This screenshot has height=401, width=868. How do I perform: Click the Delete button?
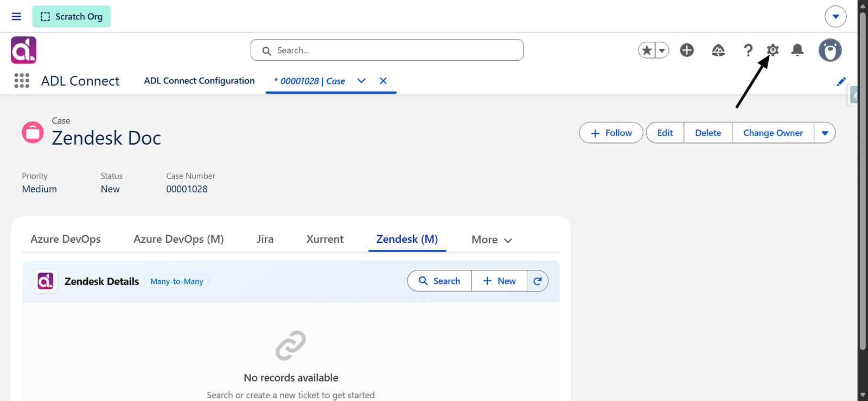pyautogui.click(x=708, y=133)
